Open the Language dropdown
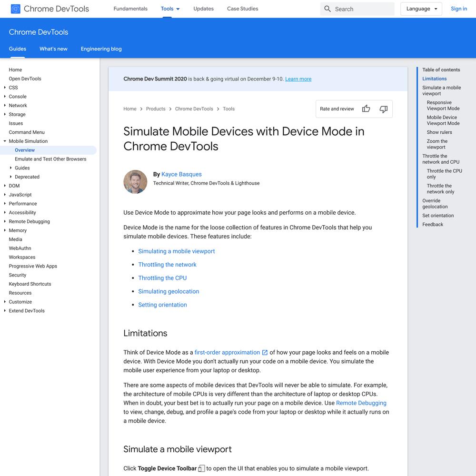The height and width of the screenshot is (476, 476). pyautogui.click(x=421, y=9)
